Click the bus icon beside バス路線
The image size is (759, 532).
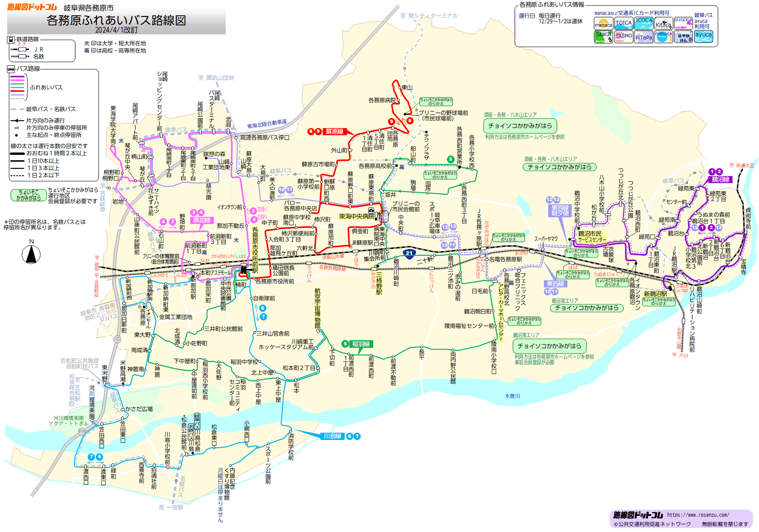click(x=11, y=69)
